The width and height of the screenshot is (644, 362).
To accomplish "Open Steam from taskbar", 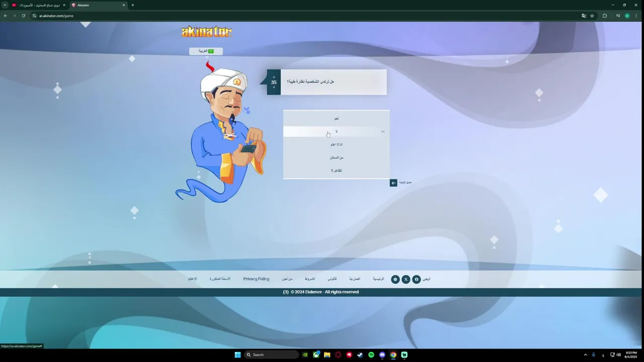I will tap(360, 354).
